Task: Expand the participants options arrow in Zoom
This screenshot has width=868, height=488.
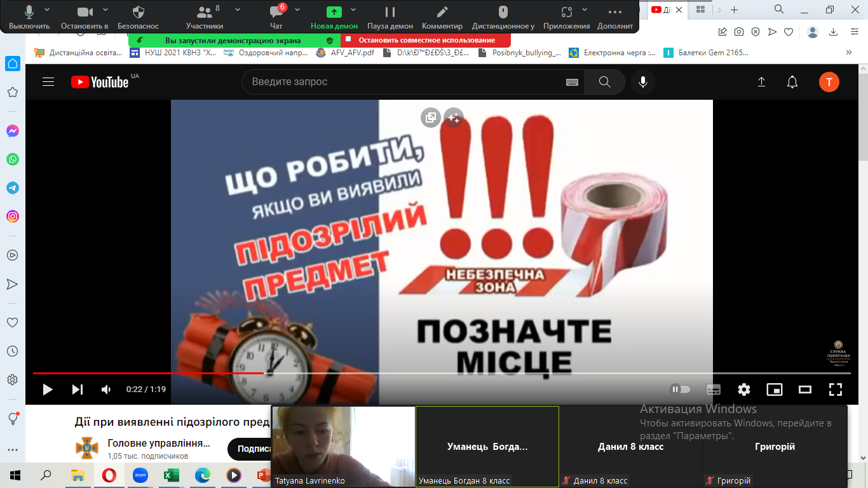Action: click(238, 10)
